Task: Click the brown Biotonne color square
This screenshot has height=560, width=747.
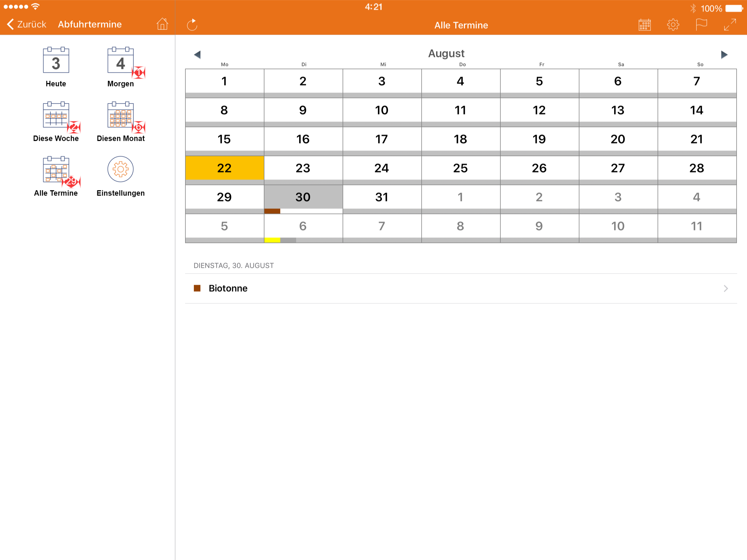Action: pos(197,288)
